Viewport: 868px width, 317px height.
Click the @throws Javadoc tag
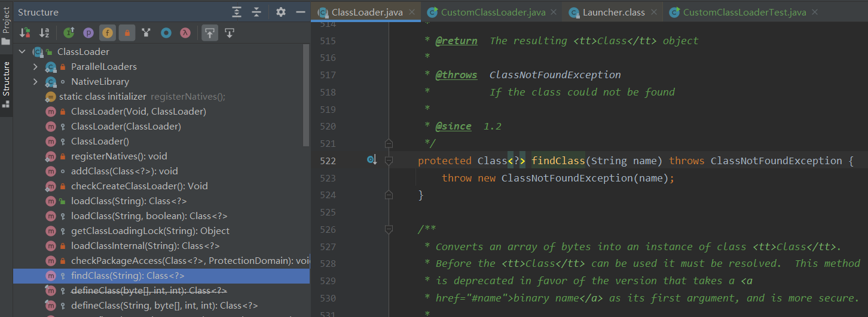click(x=456, y=75)
